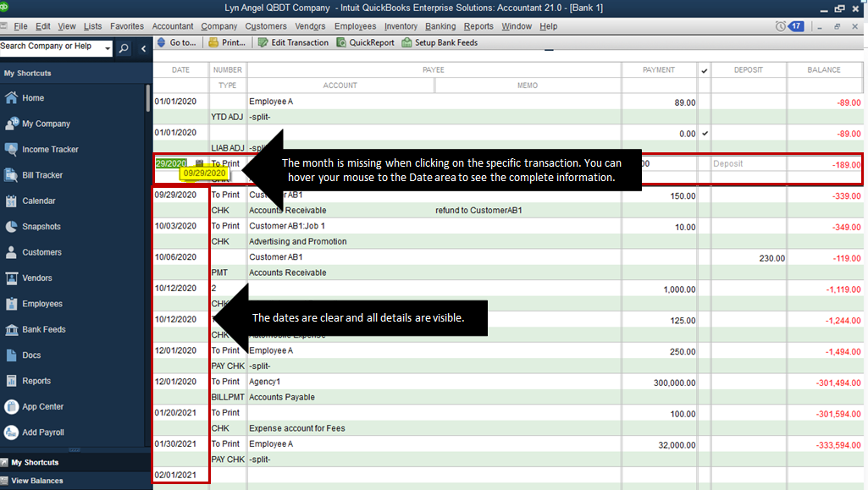Open the Employees menu
Image resolution: width=868 pixels, height=490 pixels.
(355, 26)
